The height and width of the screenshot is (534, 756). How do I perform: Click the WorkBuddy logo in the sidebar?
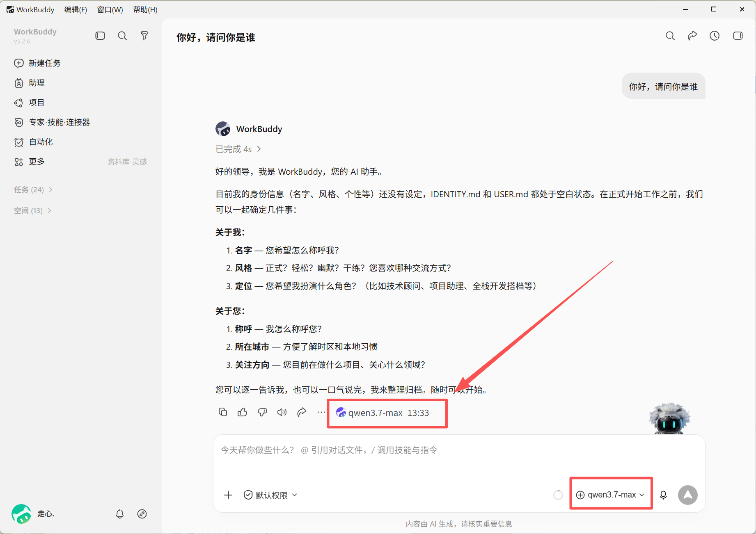pyautogui.click(x=35, y=32)
